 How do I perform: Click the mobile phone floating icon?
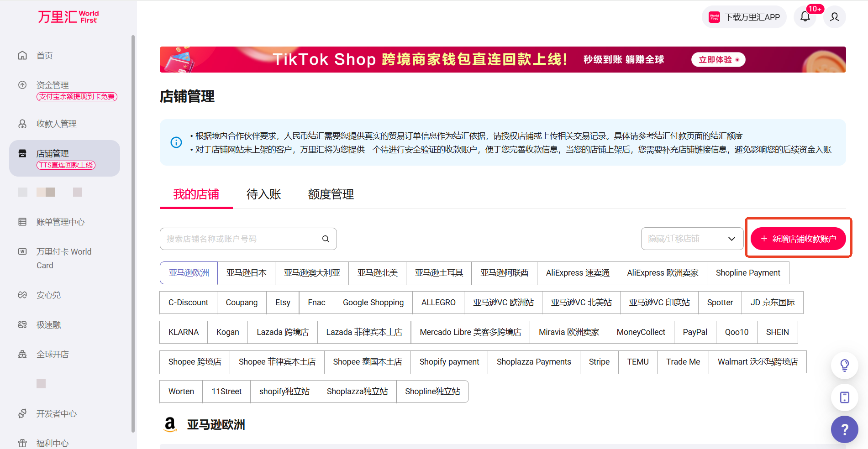[844, 397]
